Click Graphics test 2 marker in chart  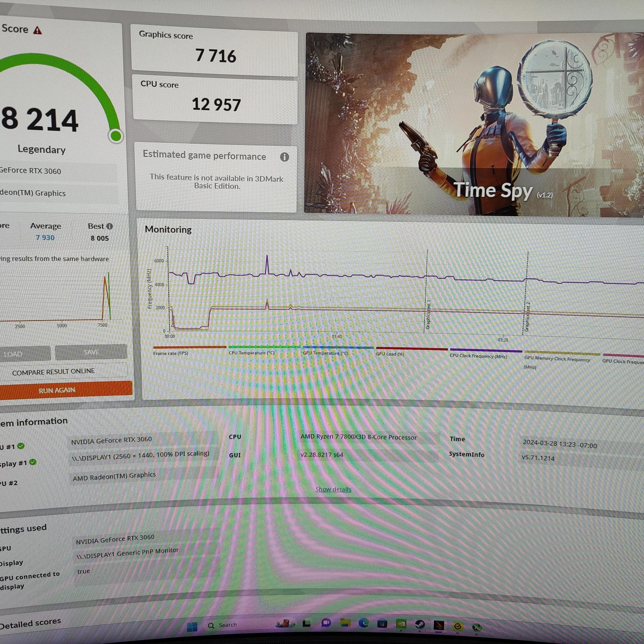click(x=527, y=317)
